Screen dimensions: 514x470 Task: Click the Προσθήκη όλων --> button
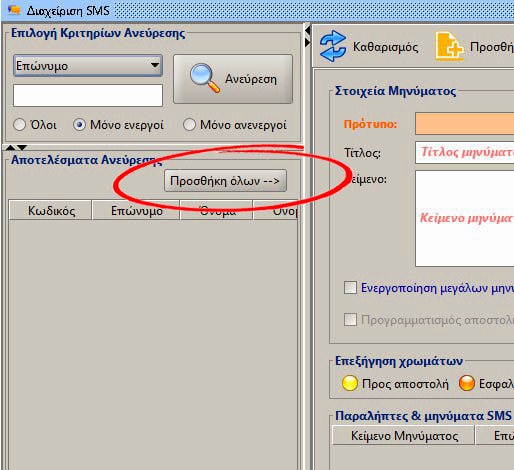point(225,181)
